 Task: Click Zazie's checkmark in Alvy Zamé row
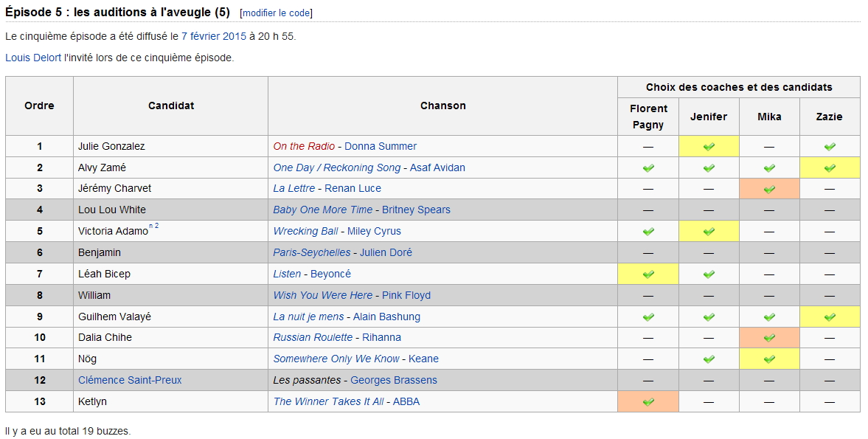tap(830, 168)
